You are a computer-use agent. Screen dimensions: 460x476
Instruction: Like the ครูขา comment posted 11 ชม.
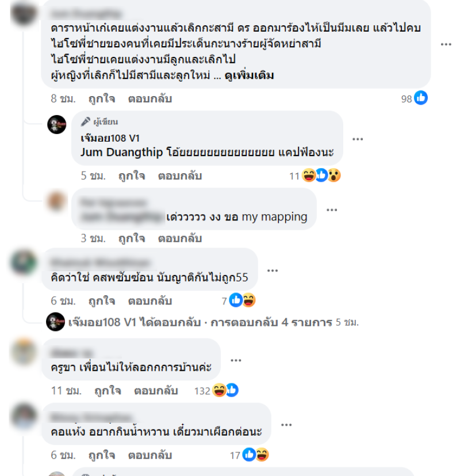pos(108,391)
